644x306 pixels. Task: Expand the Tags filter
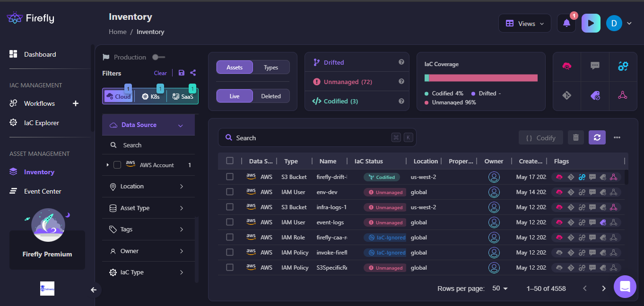tap(148, 229)
